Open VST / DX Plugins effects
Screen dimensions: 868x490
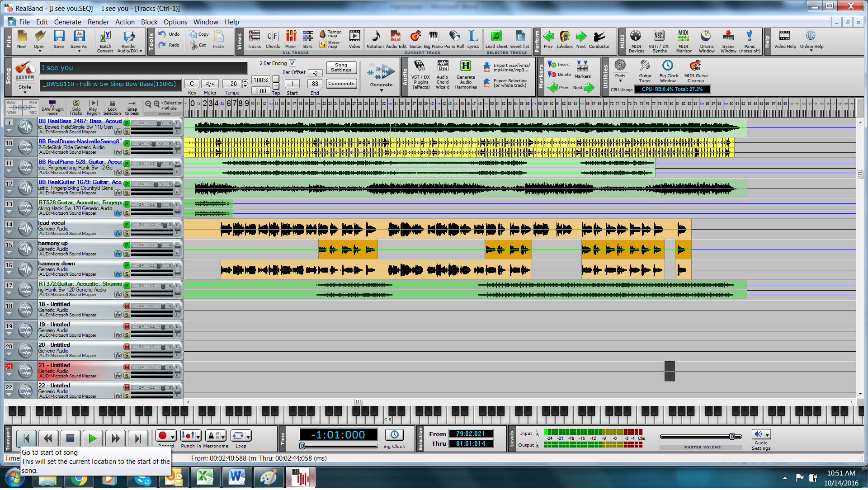(420, 75)
